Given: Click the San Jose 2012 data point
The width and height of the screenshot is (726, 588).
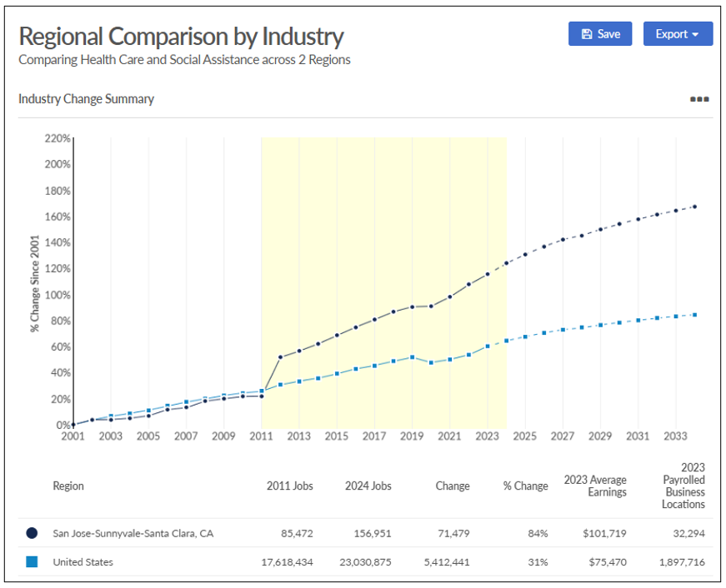Looking at the screenshot, I should pos(280,357).
